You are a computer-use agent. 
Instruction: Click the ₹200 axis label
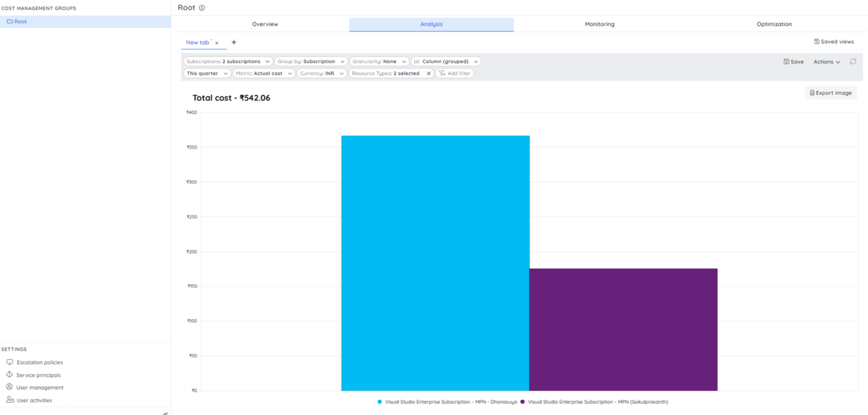(x=192, y=252)
